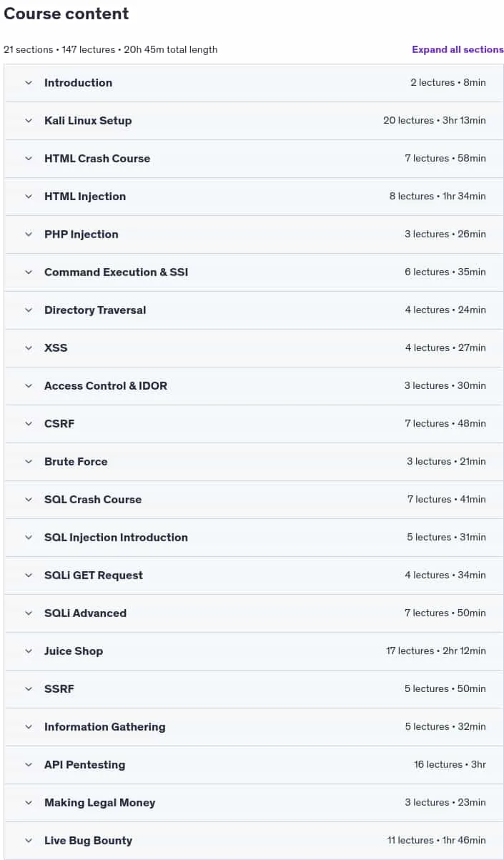Click the chevron next to CSRF
This screenshot has width=504, height=860.
coord(29,424)
